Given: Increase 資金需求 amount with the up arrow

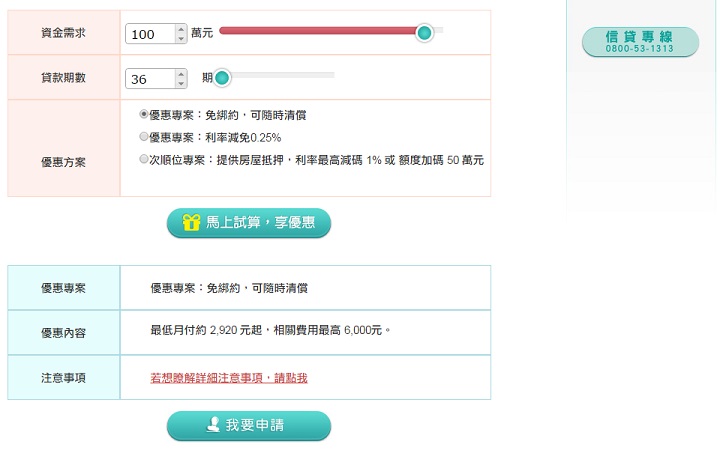Looking at the screenshot, I should (181, 29).
